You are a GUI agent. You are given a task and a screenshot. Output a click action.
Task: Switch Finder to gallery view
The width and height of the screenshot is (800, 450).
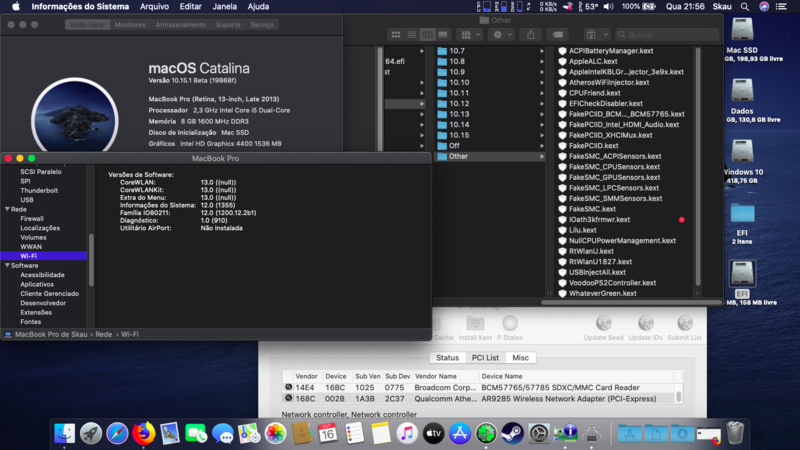click(443, 35)
